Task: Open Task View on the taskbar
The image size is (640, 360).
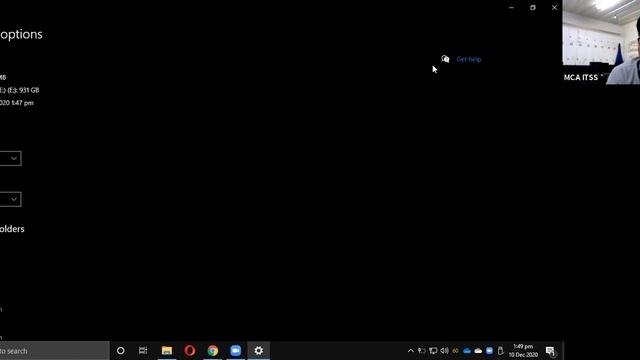Action: [x=143, y=351]
